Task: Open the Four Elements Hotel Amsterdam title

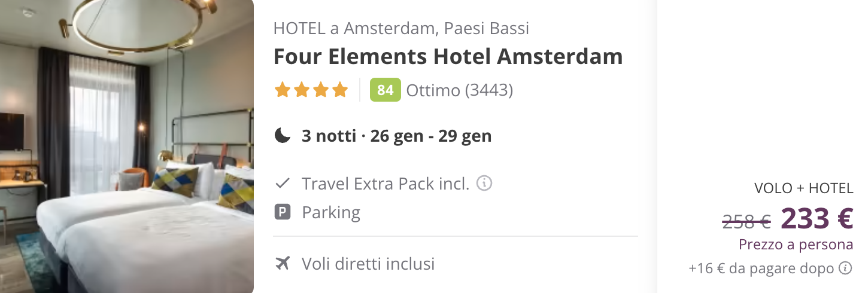Action: click(448, 57)
